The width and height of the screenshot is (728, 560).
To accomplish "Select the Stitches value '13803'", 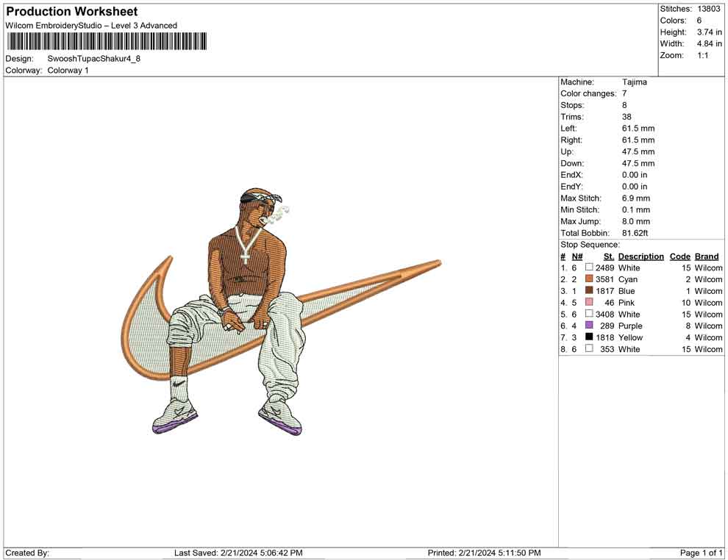I will click(x=708, y=9).
